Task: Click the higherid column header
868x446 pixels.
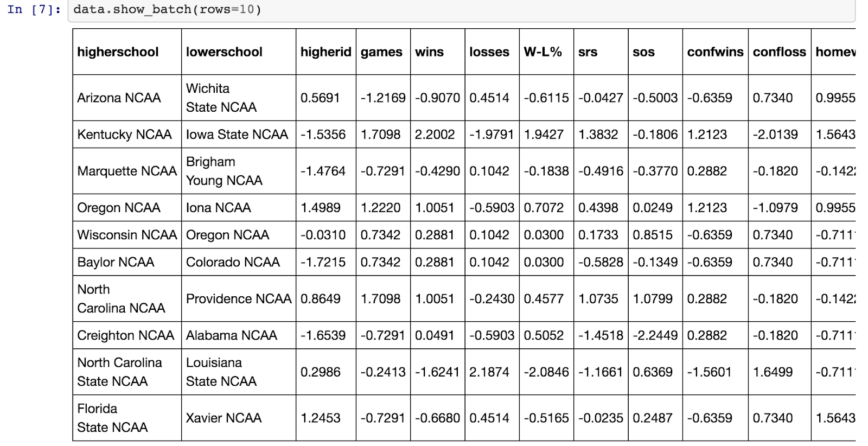Action: tap(326, 52)
